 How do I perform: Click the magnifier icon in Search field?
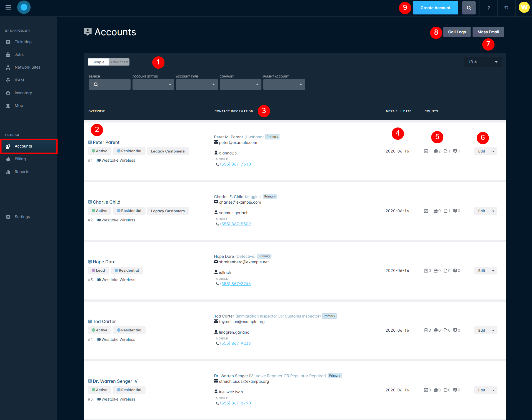point(96,84)
